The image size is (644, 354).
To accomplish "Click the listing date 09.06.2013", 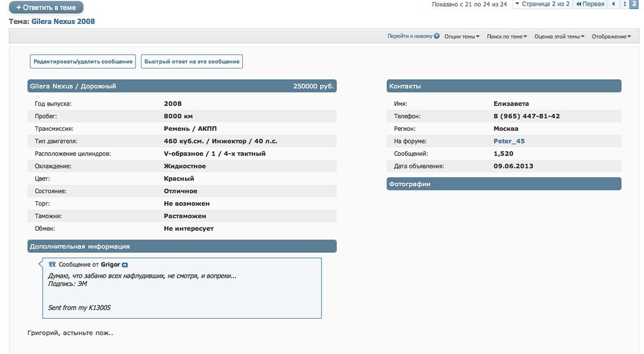I will (x=513, y=166).
